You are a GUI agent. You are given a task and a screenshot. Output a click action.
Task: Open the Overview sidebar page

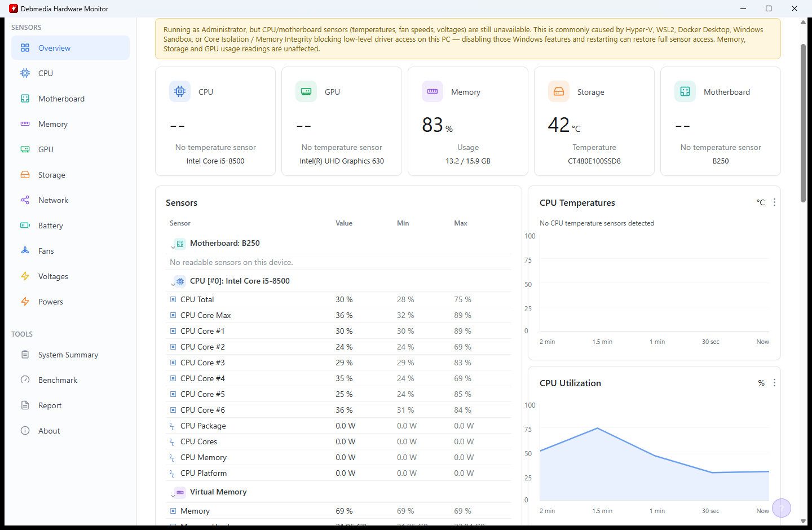tap(70, 48)
